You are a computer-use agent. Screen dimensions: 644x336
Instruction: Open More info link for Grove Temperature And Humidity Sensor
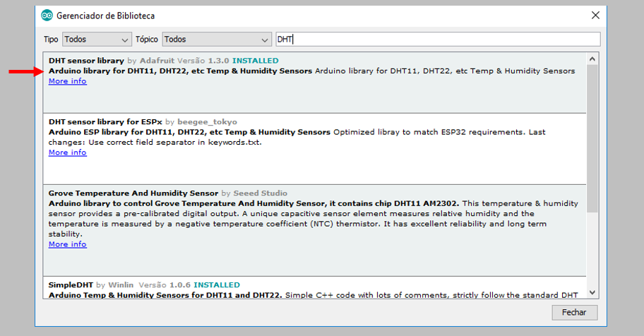pyautogui.click(x=67, y=244)
